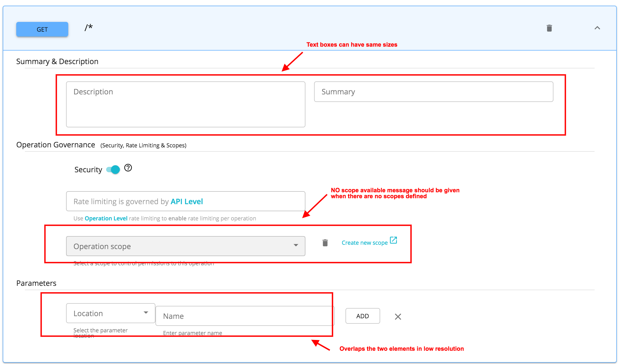Open the help tooltip beside Security
Screen dimensions: 626x364
pyautogui.click(x=128, y=168)
